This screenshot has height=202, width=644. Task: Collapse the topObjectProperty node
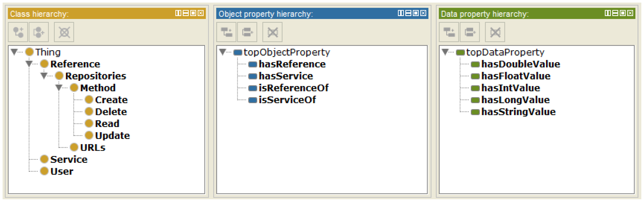click(223, 52)
